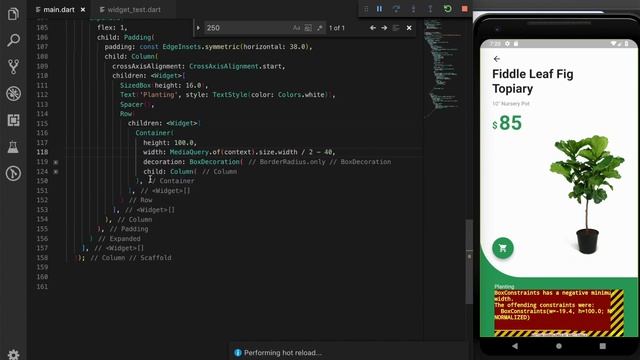The width and height of the screenshot is (640, 360).
Task: Expand folded code at line 124
Action: tap(56, 172)
